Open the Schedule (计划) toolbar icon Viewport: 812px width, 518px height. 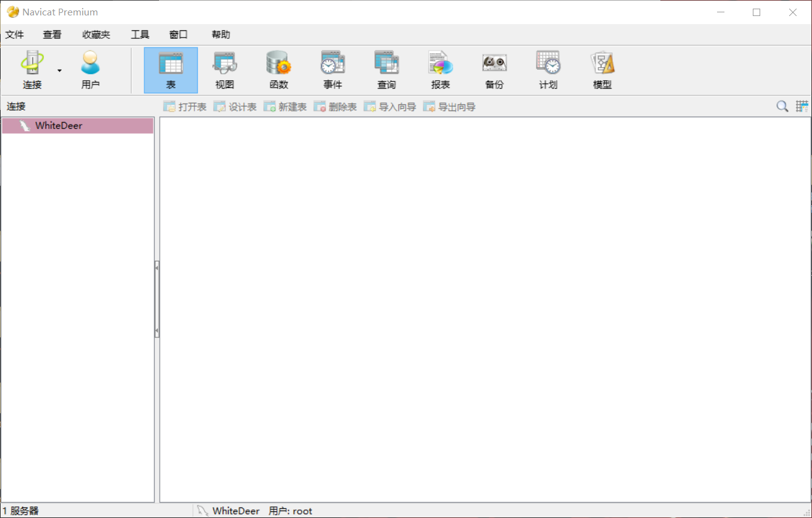548,70
